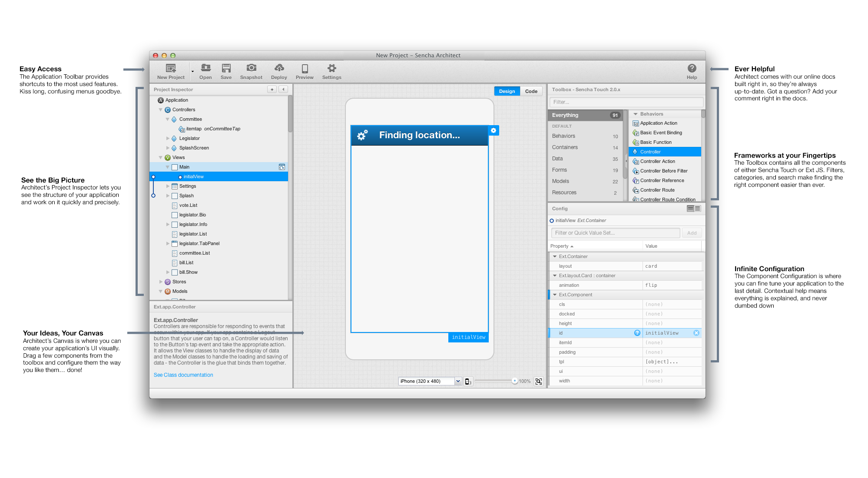
Task: Pick Controller Reference in toolbox
Action: (665, 181)
